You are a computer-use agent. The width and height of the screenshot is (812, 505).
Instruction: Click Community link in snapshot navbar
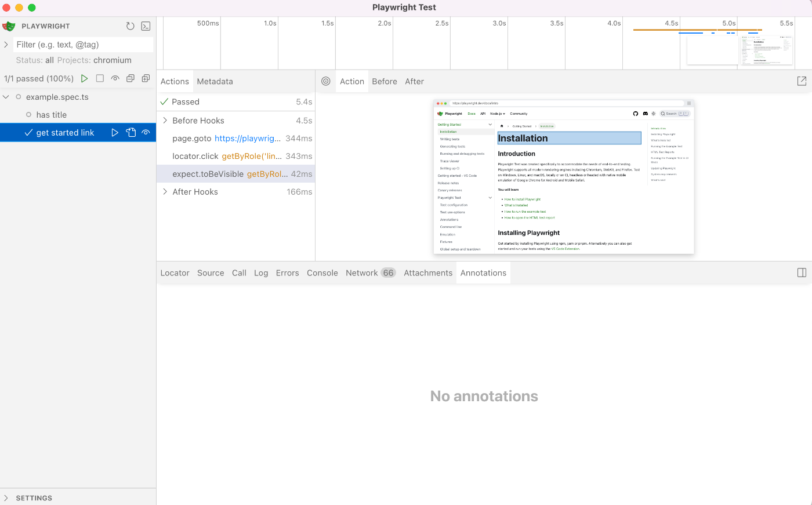(x=519, y=114)
